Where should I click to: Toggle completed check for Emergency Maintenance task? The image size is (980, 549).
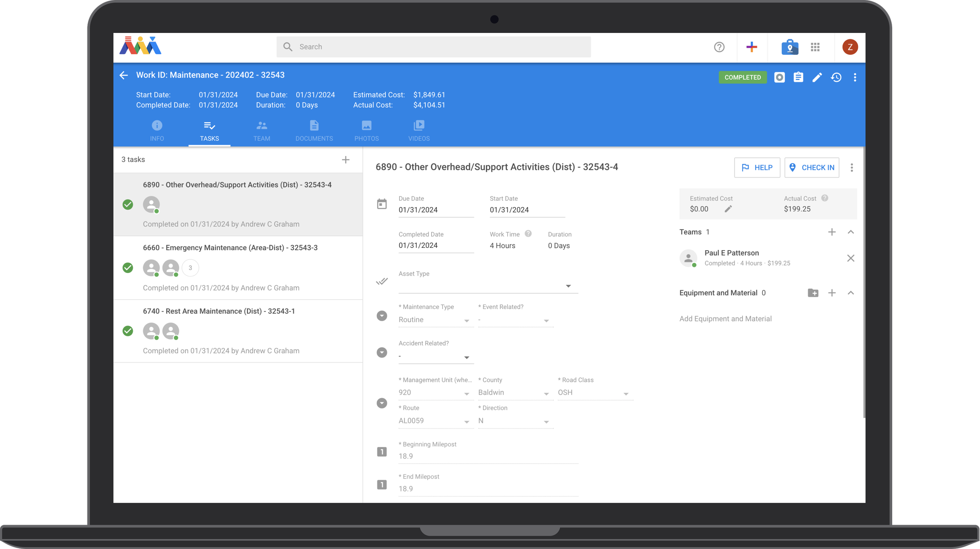click(128, 268)
